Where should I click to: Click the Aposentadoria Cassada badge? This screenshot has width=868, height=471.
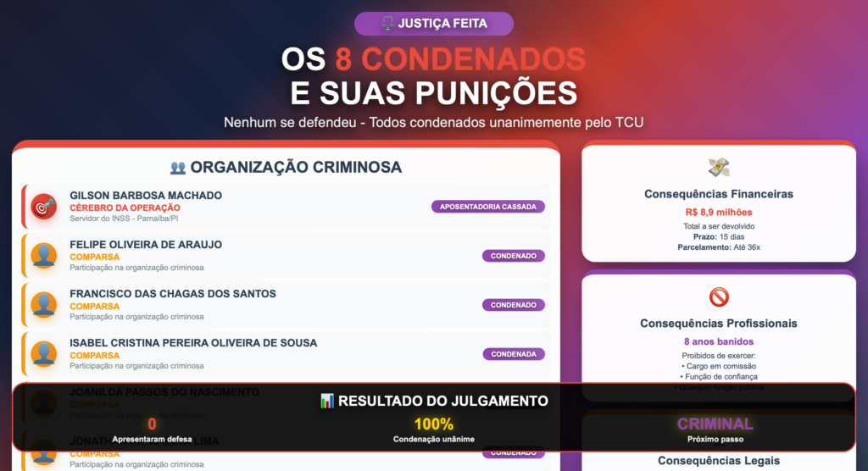pos(487,207)
